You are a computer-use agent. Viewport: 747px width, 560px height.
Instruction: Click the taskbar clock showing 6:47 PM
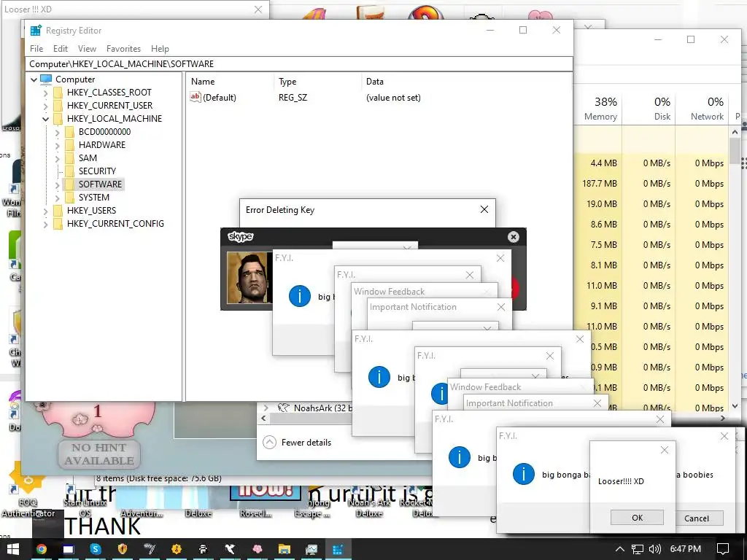tap(685, 549)
